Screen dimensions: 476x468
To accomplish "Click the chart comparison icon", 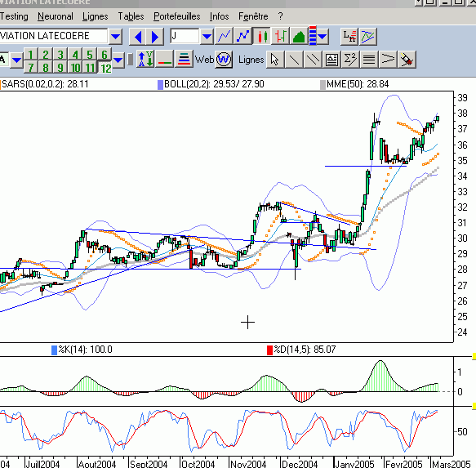I will 368,37.
